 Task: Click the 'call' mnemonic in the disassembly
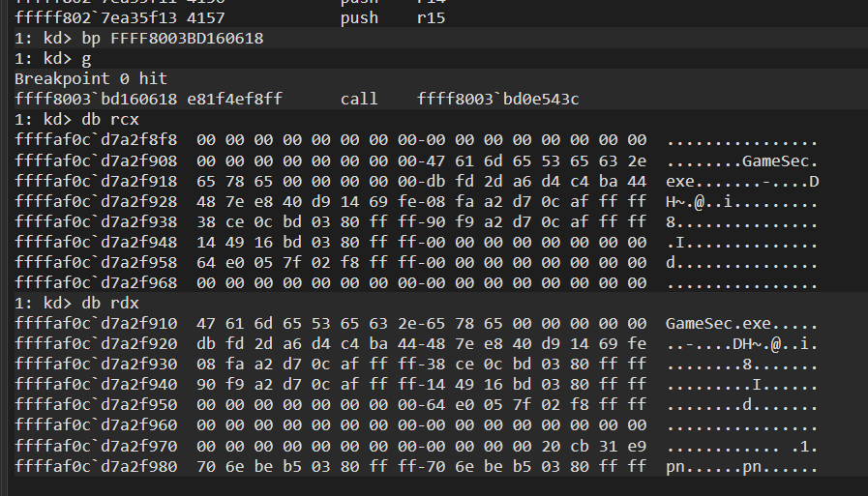pyautogui.click(x=359, y=100)
